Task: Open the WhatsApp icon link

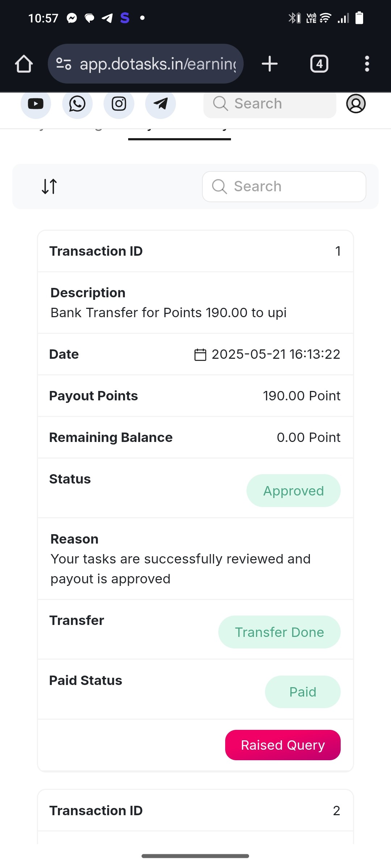Action: click(x=77, y=104)
